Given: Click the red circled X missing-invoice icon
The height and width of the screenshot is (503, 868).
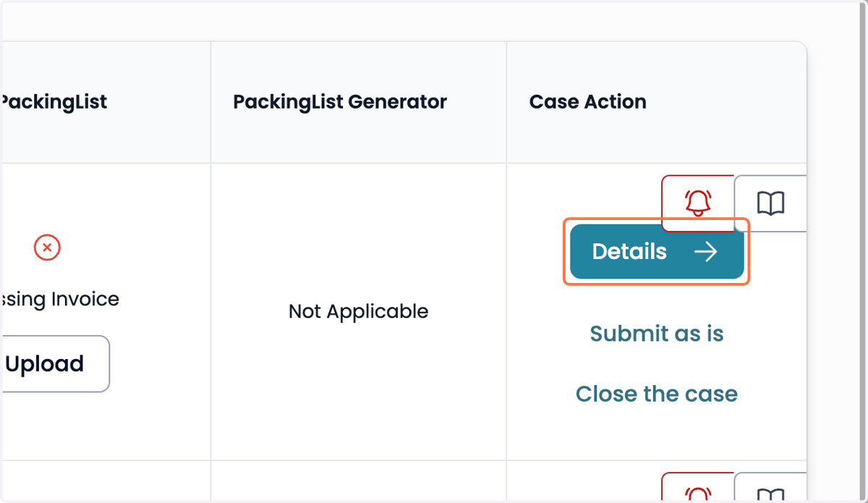Looking at the screenshot, I should click(x=47, y=248).
